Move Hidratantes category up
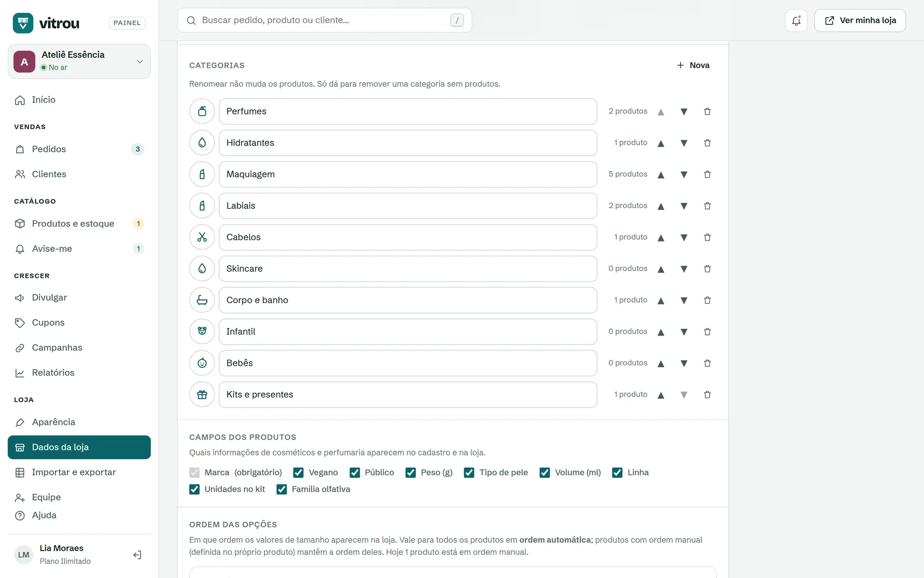924x578 pixels. pyautogui.click(x=661, y=143)
